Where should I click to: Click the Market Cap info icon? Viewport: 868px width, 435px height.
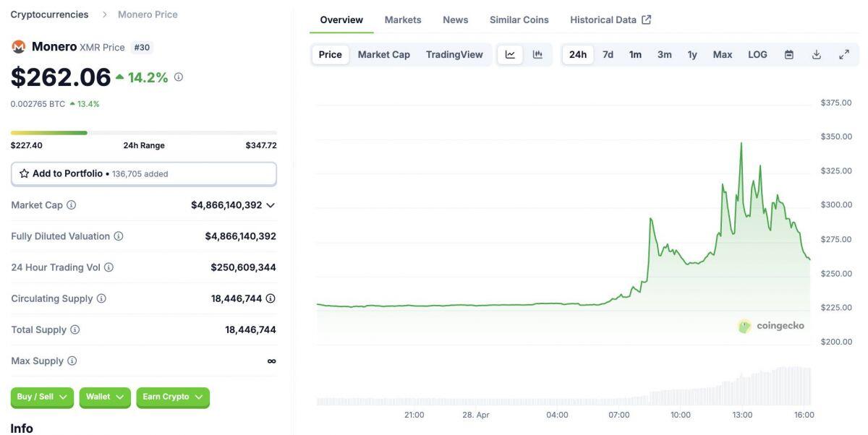coord(72,205)
